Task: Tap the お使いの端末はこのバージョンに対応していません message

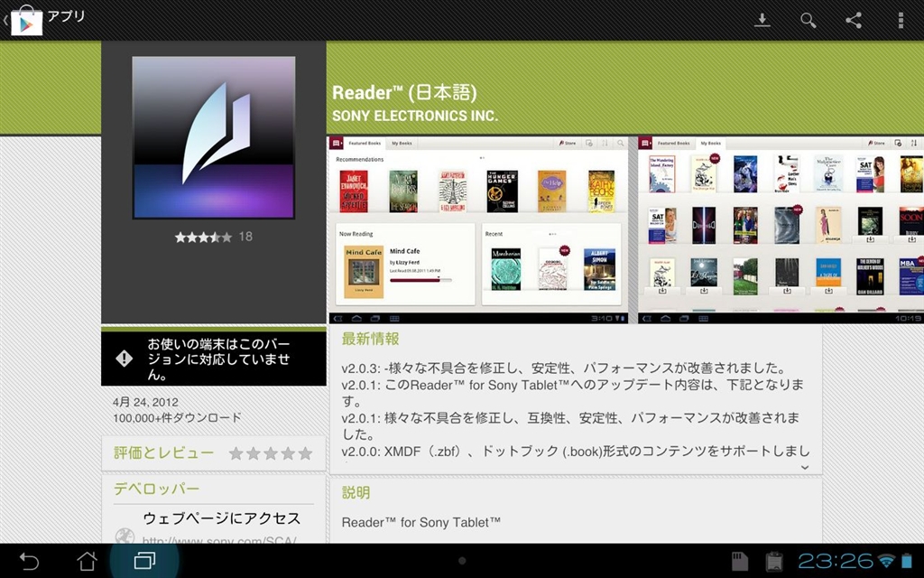Action: [218, 359]
